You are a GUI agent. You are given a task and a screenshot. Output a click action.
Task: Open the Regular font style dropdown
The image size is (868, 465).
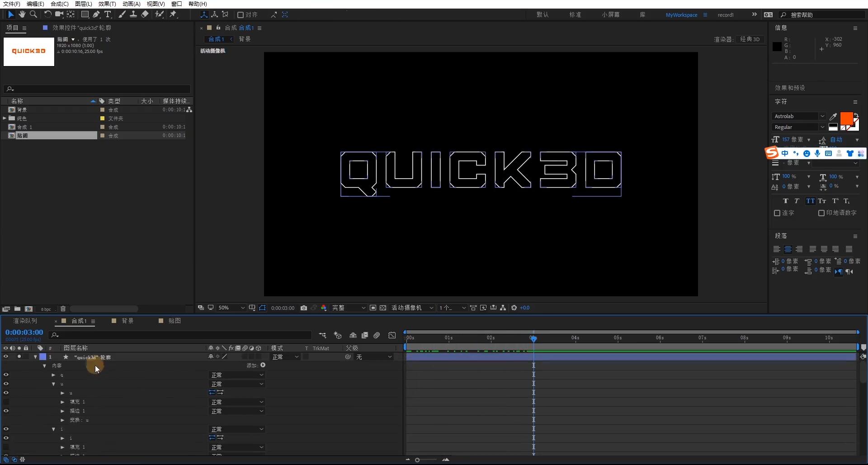pyautogui.click(x=799, y=128)
